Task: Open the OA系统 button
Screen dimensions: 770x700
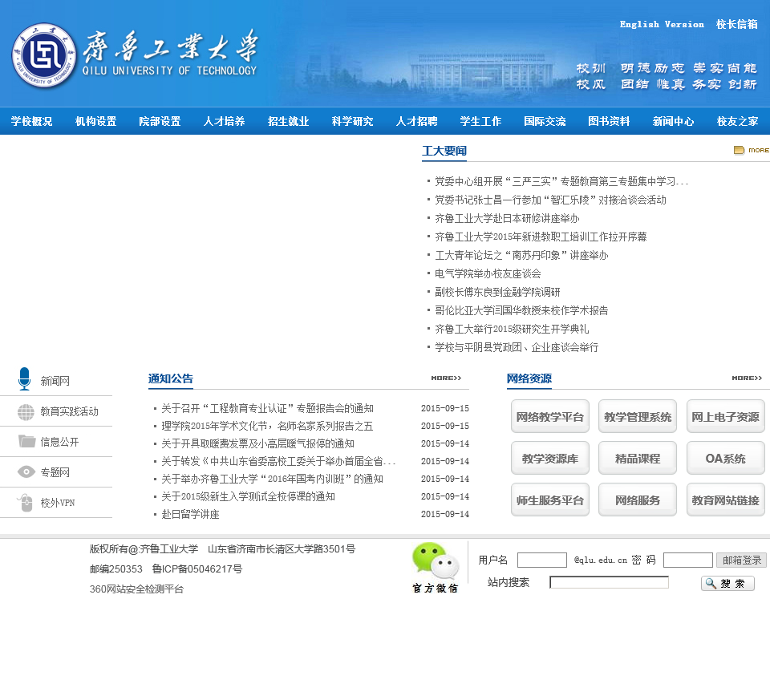Action: point(725,458)
